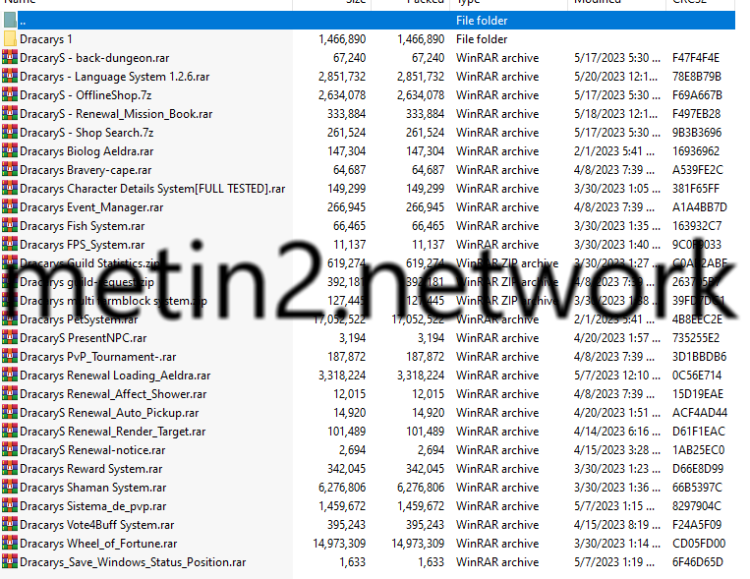Click archive icon of Dracarys Fish System.rar
The width and height of the screenshot is (750, 579).
pos(10,225)
